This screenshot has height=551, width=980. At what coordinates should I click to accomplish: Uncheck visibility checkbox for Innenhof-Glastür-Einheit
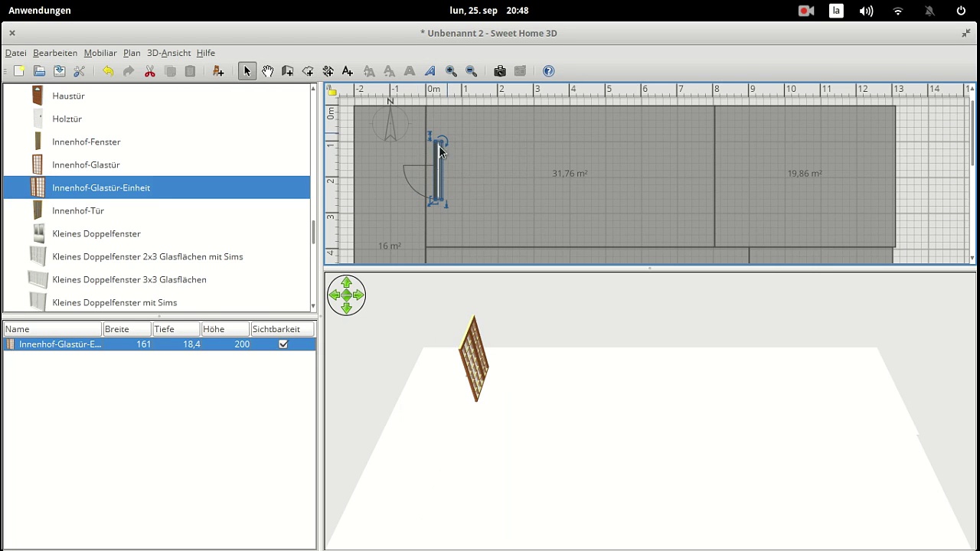pyautogui.click(x=283, y=344)
